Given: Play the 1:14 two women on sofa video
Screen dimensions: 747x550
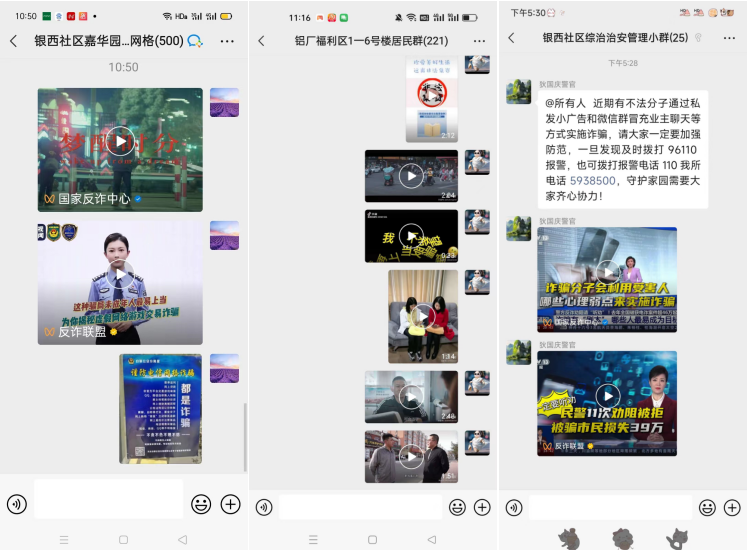Looking at the screenshot, I should (423, 316).
